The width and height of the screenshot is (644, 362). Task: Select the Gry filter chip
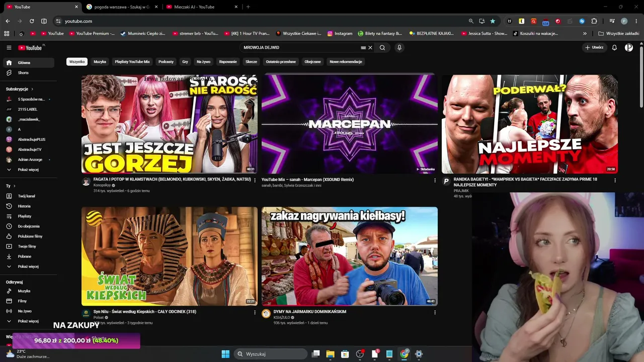185,62
